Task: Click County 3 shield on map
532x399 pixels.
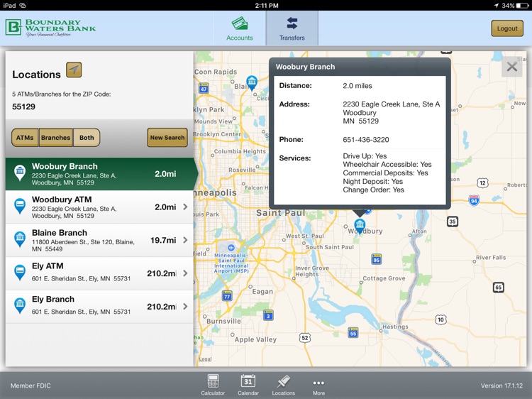Action: [x=268, y=315]
